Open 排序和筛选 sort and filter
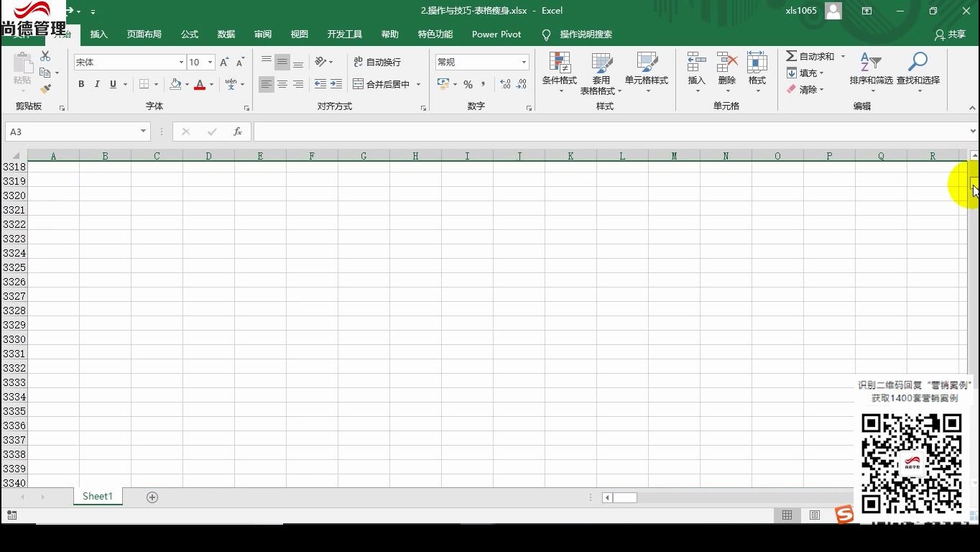Viewport: 980px width, 552px height. (x=871, y=73)
